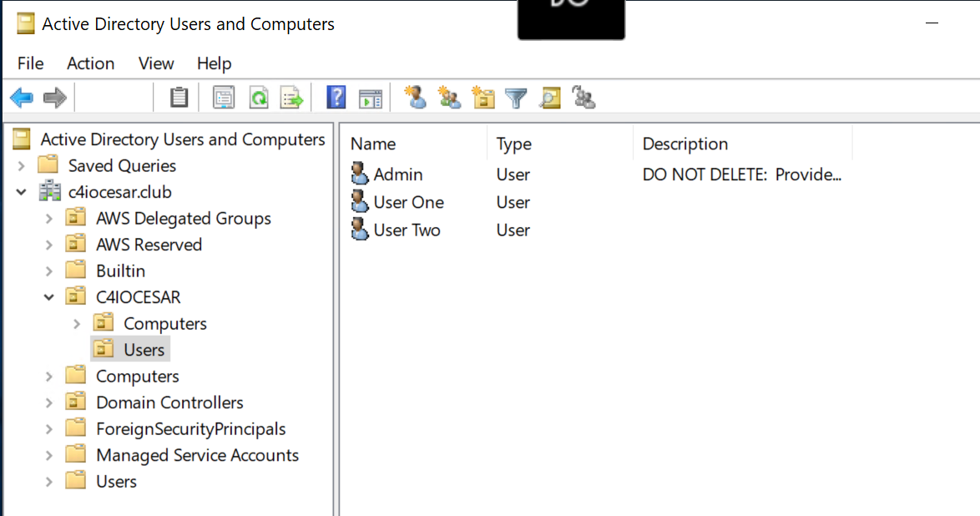The width and height of the screenshot is (980, 516).
Task: Open filter options via funnel icon
Action: click(x=516, y=99)
